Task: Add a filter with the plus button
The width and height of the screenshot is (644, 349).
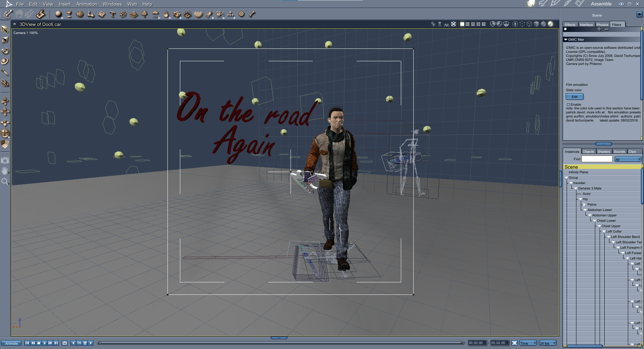Action: tap(599, 29)
